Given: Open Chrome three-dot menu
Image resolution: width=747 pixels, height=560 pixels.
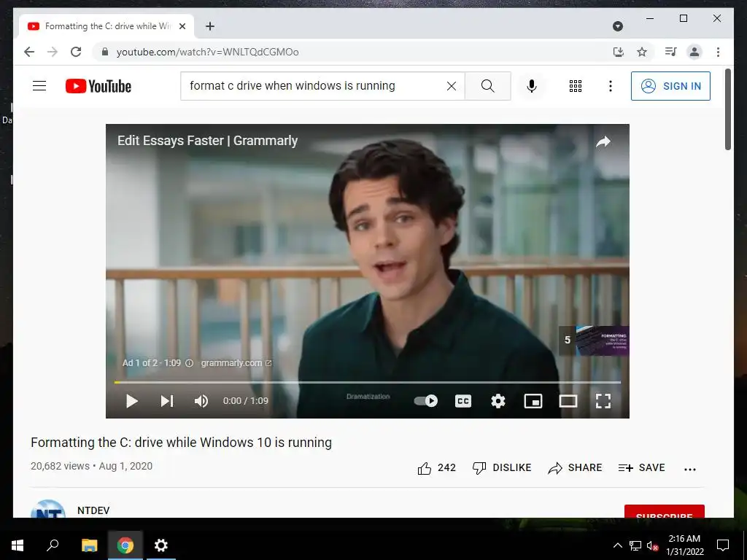Looking at the screenshot, I should tap(718, 52).
